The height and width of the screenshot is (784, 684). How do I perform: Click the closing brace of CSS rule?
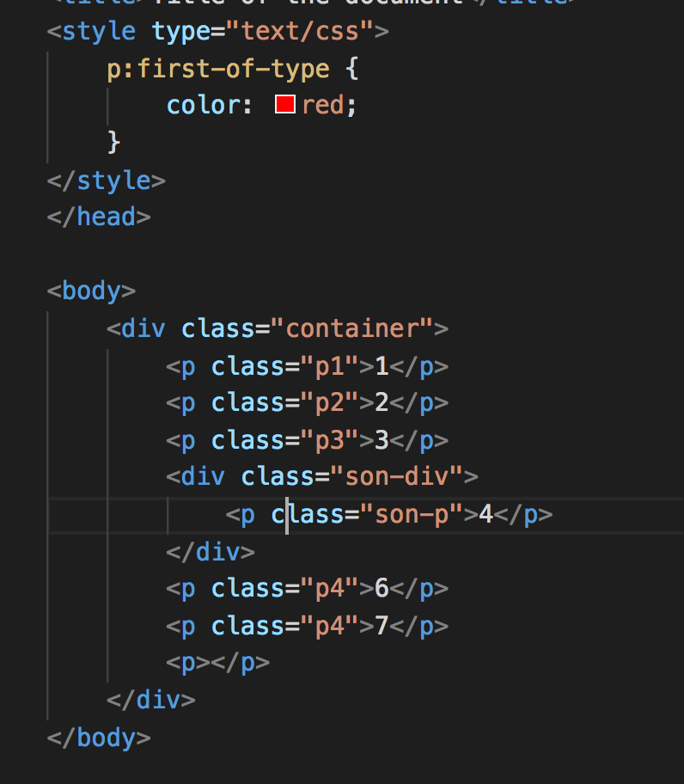click(x=113, y=141)
